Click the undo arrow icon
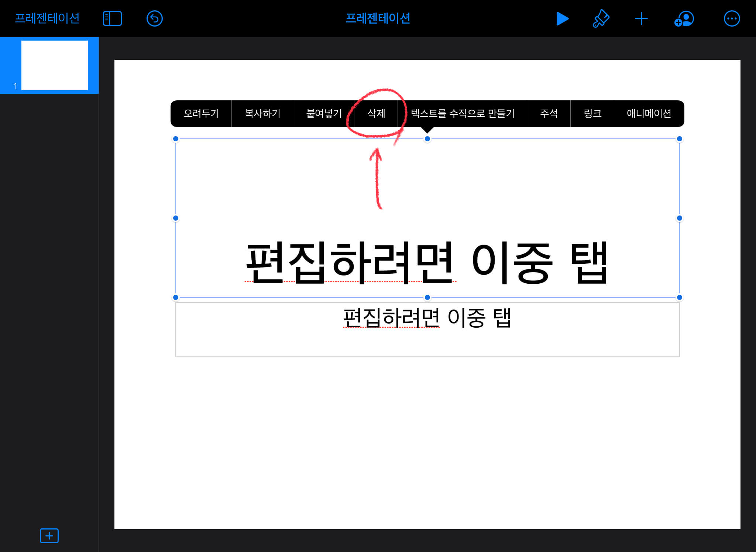 tap(154, 18)
